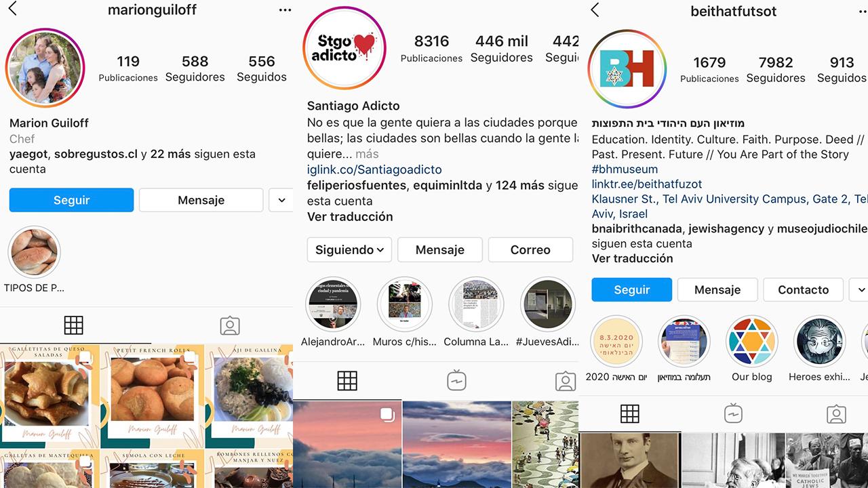Open IGTV tab on the Santiago Adicto profile
868x488 pixels.
(456, 381)
